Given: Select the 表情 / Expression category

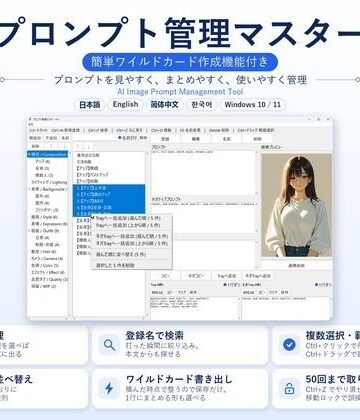Looking at the screenshot, I should [x=49, y=224].
